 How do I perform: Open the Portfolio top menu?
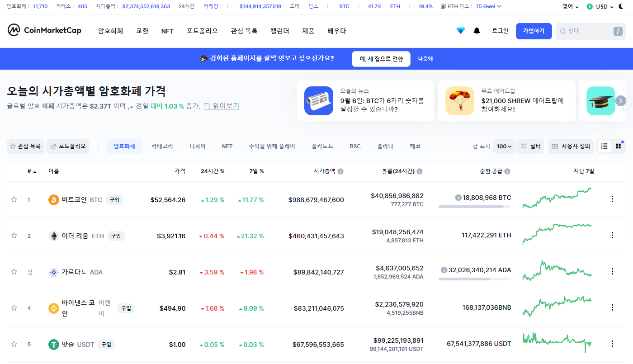pyautogui.click(x=202, y=31)
